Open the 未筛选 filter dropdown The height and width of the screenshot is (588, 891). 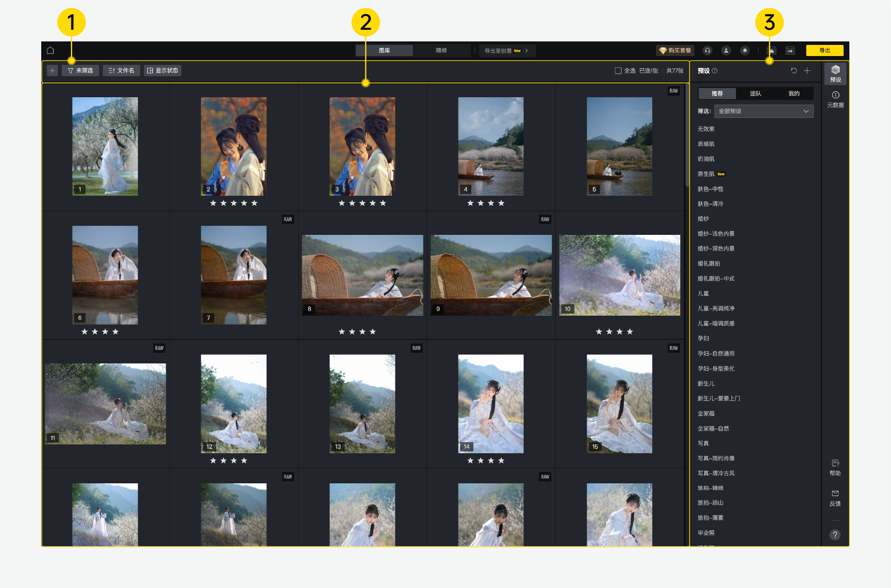click(80, 70)
